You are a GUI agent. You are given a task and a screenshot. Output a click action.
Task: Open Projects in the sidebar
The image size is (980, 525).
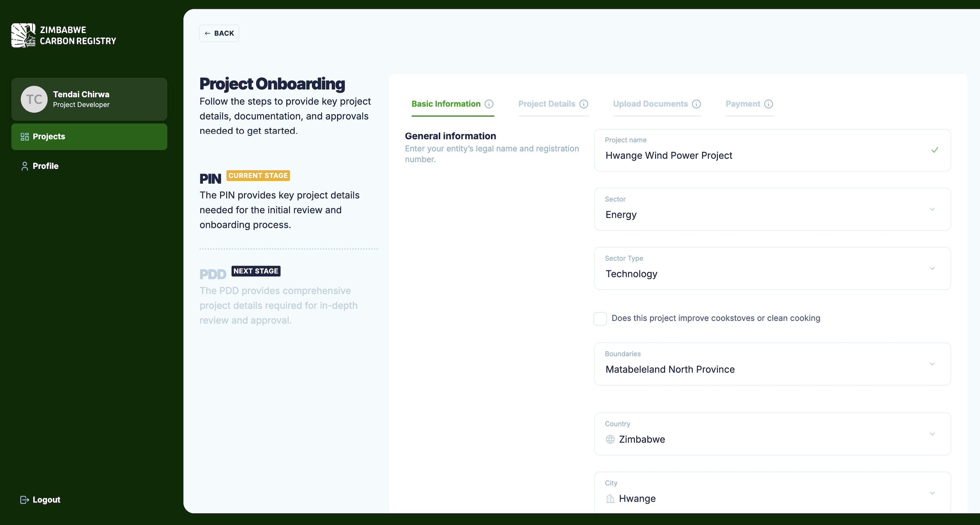pos(89,137)
